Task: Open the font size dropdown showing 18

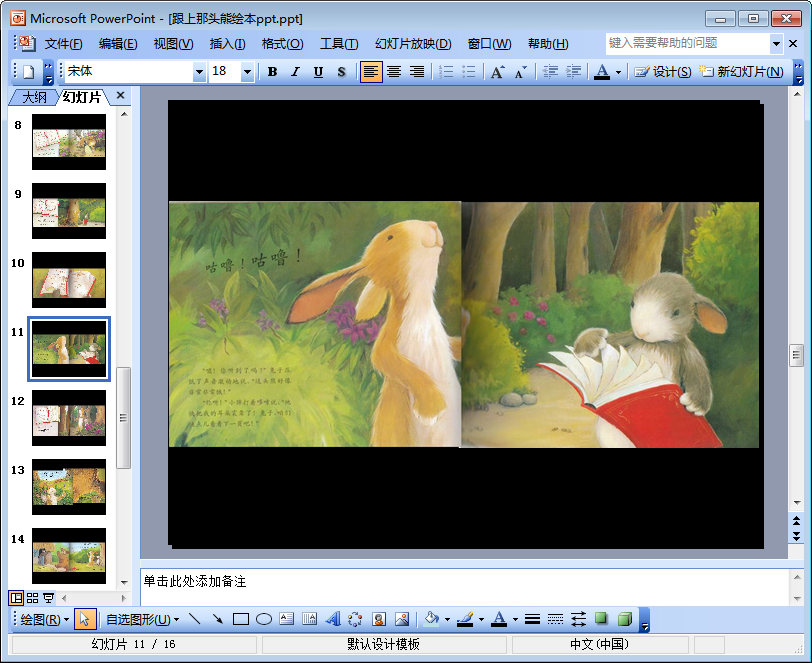Action: [x=248, y=71]
